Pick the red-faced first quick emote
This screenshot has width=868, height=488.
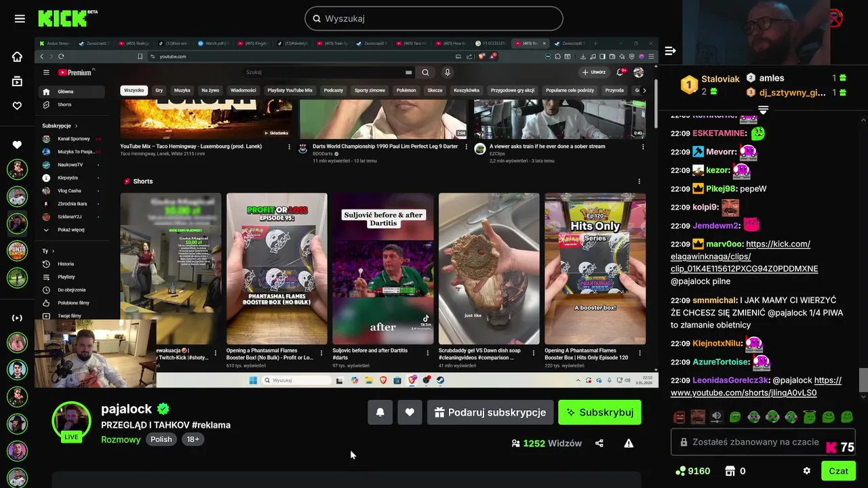click(x=679, y=417)
